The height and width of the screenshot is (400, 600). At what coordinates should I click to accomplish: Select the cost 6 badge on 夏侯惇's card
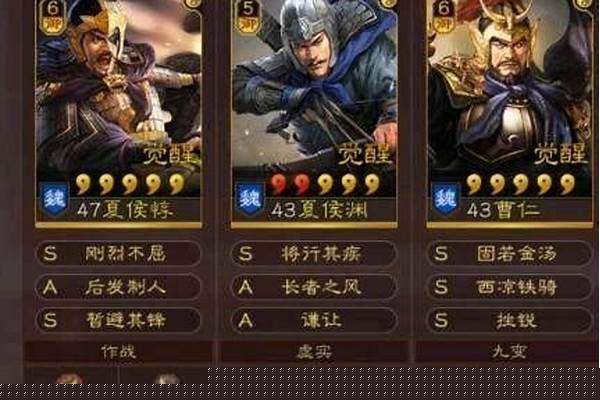click(52, 16)
